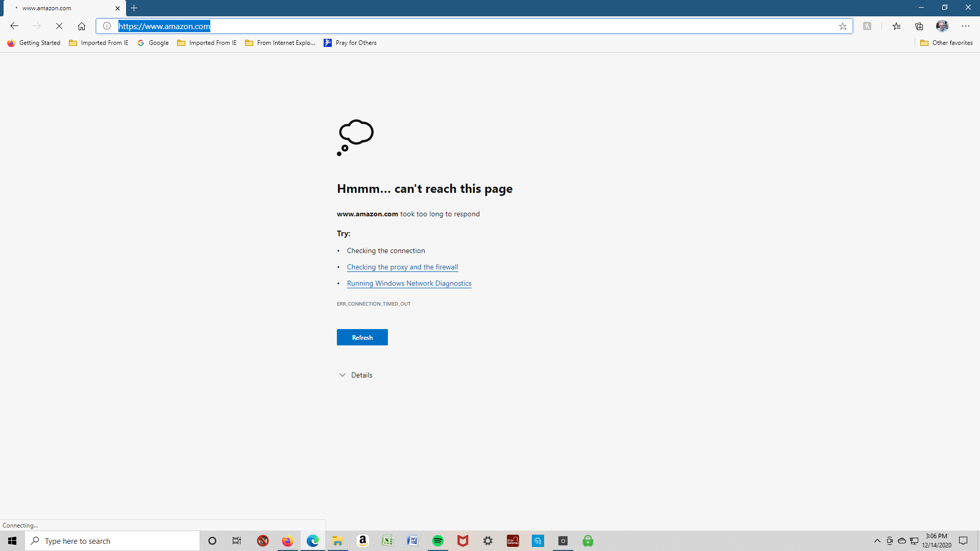Open the Favorites list icon

click(x=896, y=26)
